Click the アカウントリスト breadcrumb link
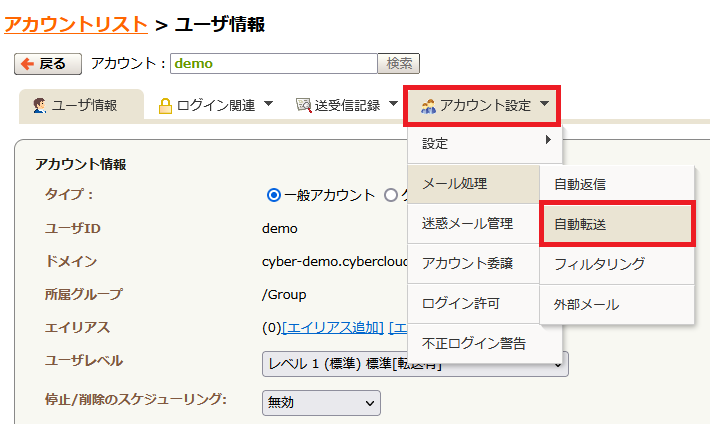Viewport: 710px width, 424px height. 76,24
